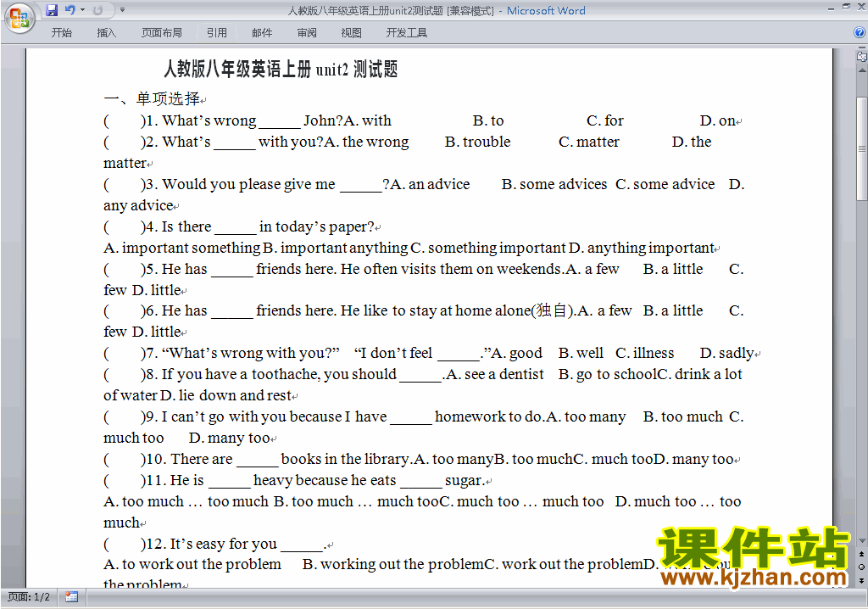
Task: Open the 审阅 ribbon tab
Action: tap(307, 33)
